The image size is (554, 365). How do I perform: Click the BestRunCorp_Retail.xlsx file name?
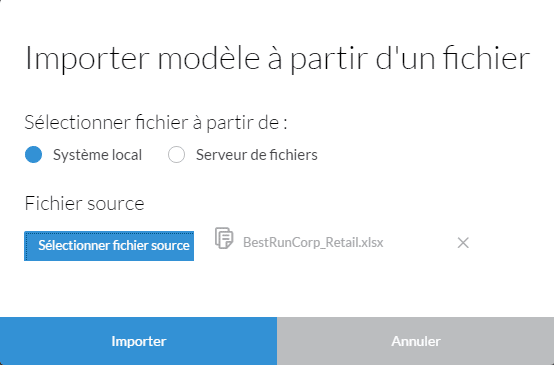click(x=313, y=243)
